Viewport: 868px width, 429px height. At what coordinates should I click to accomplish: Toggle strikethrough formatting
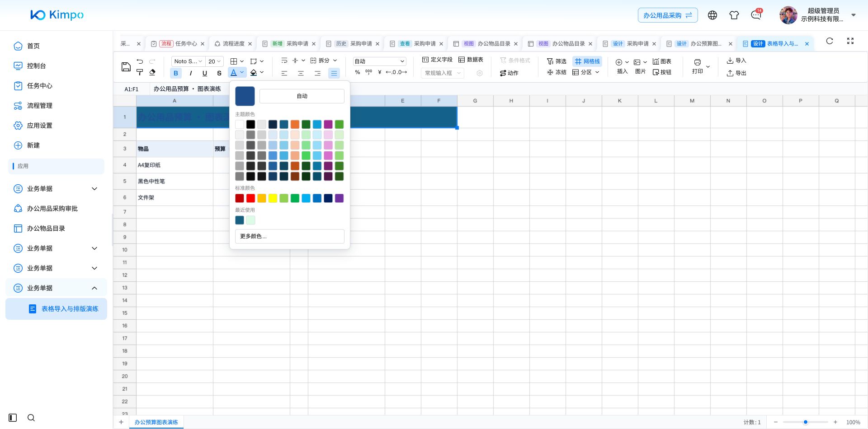point(219,73)
